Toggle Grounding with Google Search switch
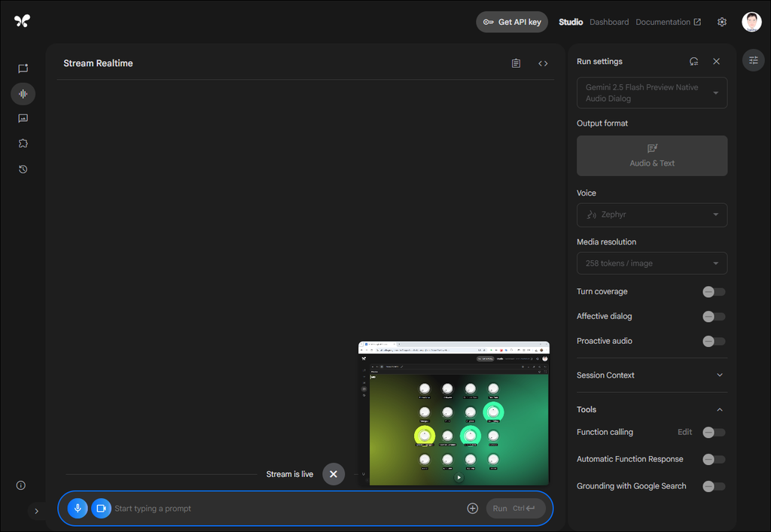 pos(714,486)
